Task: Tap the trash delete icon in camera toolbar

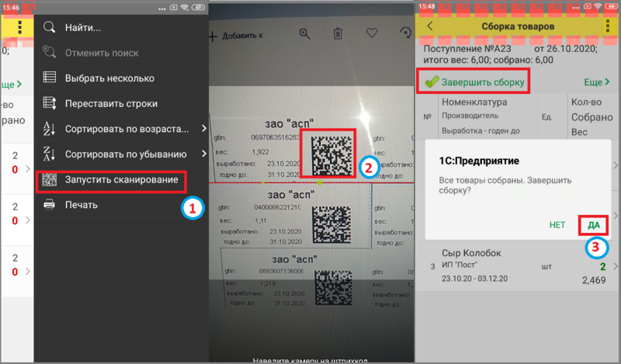Action: click(338, 33)
